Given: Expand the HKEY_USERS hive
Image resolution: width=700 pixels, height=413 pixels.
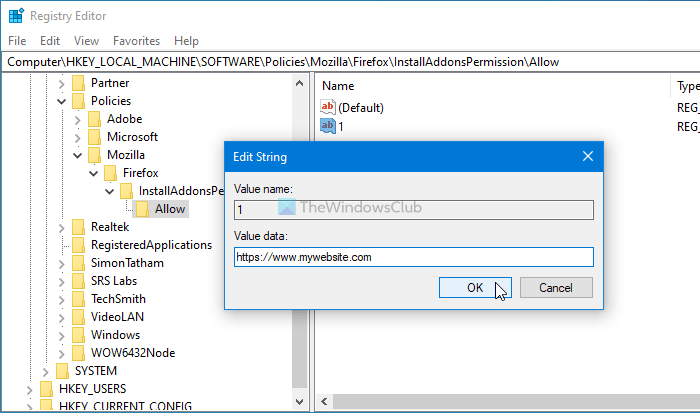Looking at the screenshot, I should point(29,390).
